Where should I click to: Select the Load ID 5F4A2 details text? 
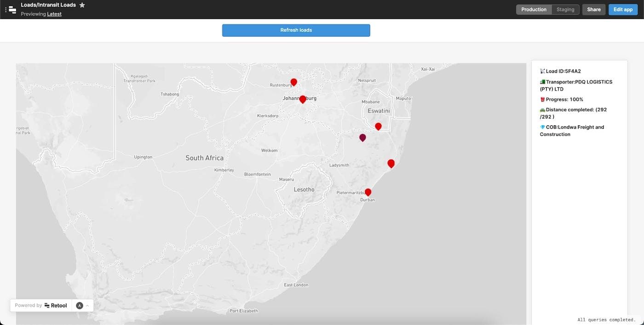tap(563, 71)
